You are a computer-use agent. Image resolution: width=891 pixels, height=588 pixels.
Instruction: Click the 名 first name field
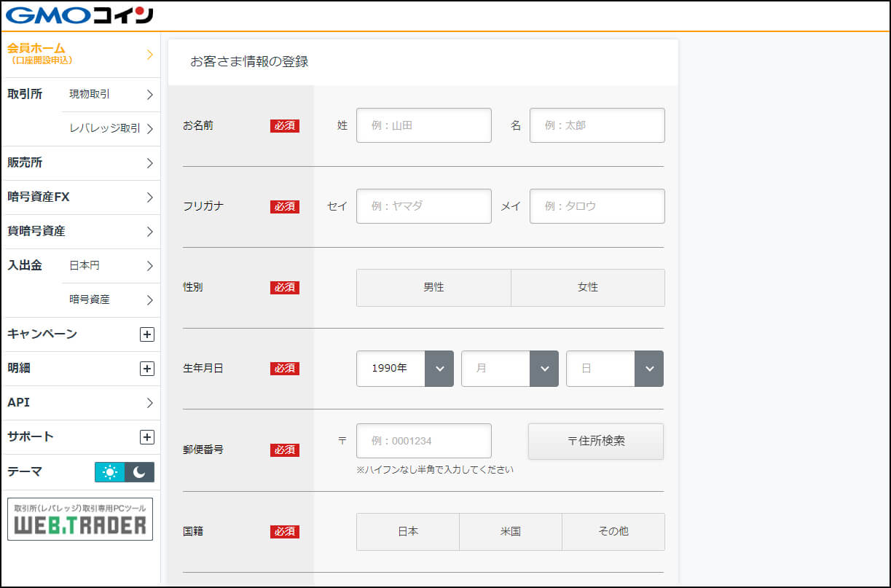(x=597, y=125)
